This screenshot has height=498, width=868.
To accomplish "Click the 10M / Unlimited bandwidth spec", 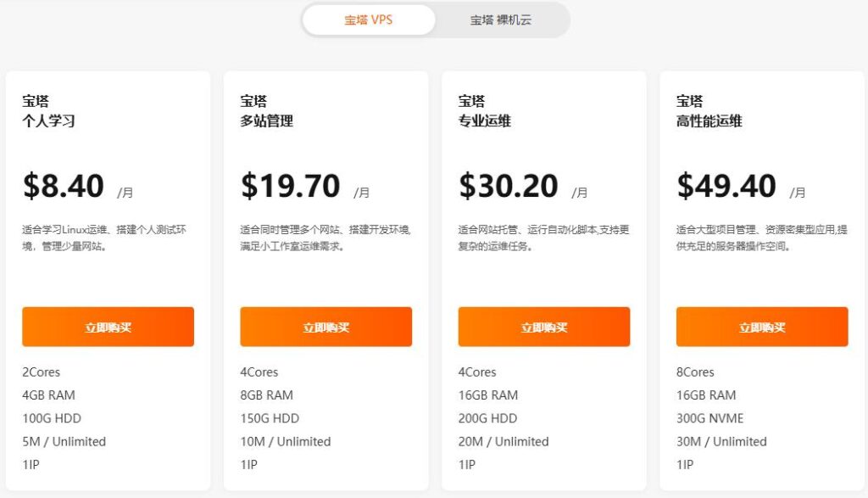I will coord(286,441).
